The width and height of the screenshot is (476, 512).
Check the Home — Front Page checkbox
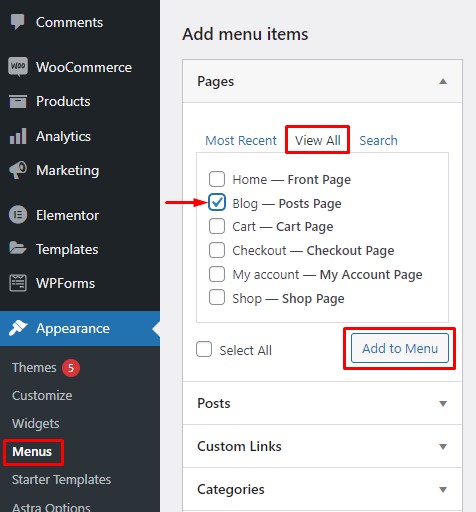217,179
